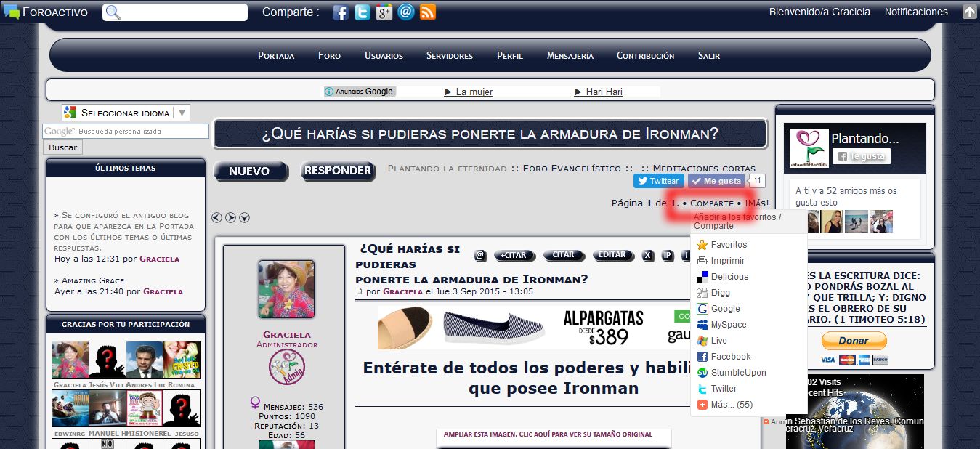The height and width of the screenshot is (449, 980).
Task: Open Notificaciones in the top bar
Action: point(916,12)
